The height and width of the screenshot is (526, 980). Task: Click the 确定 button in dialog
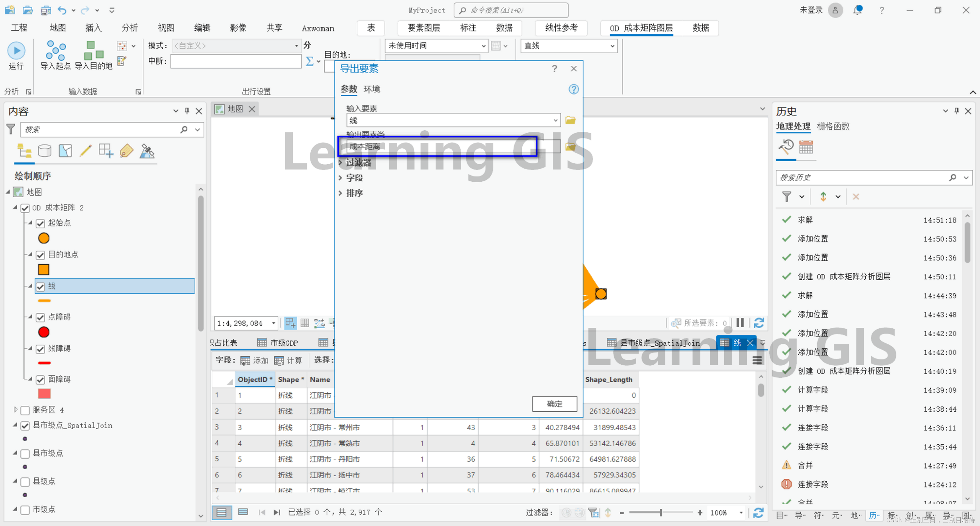click(x=554, y=403)
